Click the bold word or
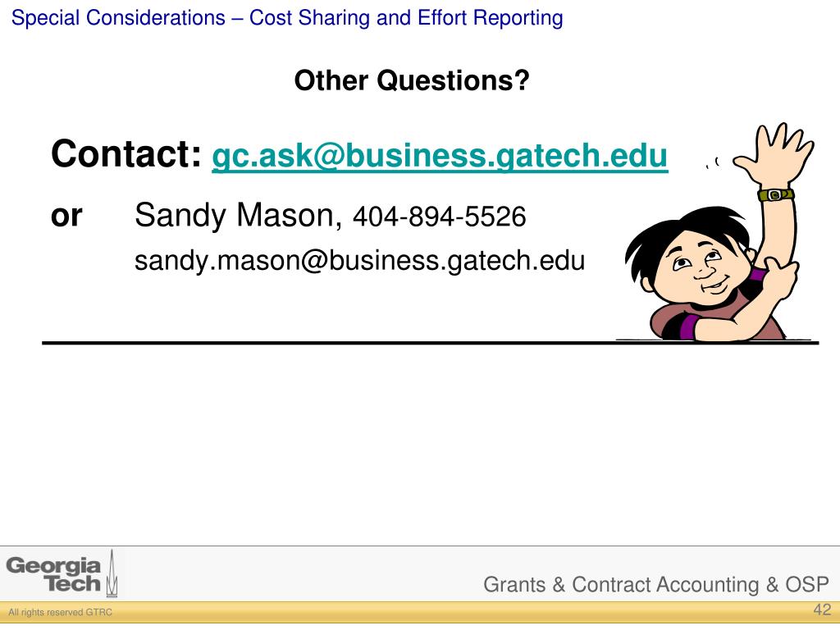The image size is (840, 630). 66,217
